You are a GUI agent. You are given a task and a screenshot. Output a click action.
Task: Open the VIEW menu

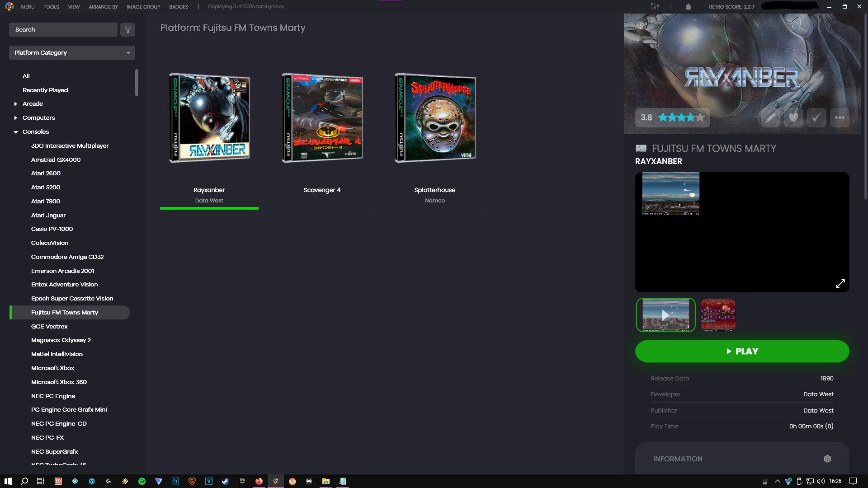pos(74,7)
